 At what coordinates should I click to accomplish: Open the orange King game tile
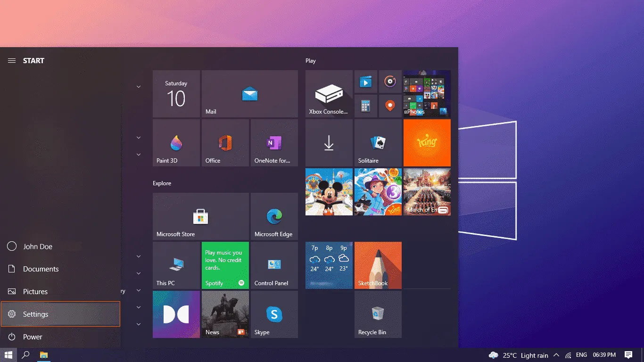(x=427, y=143)
